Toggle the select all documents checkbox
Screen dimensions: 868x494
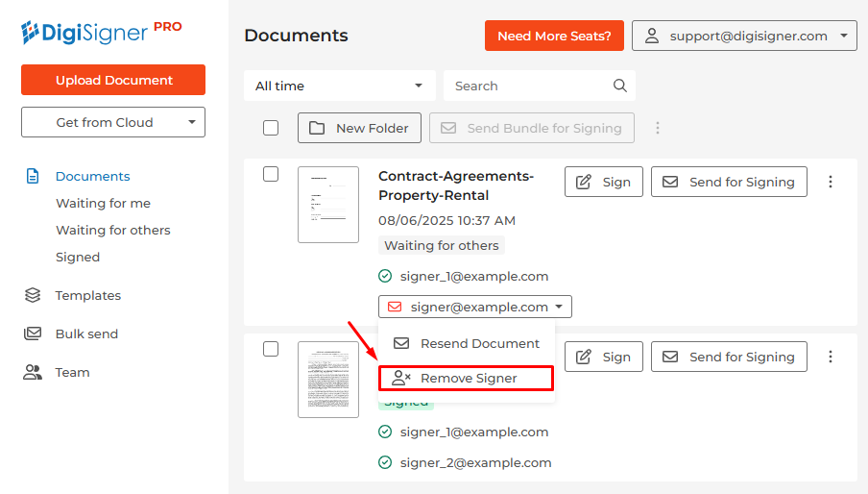(x=271, y=128)
